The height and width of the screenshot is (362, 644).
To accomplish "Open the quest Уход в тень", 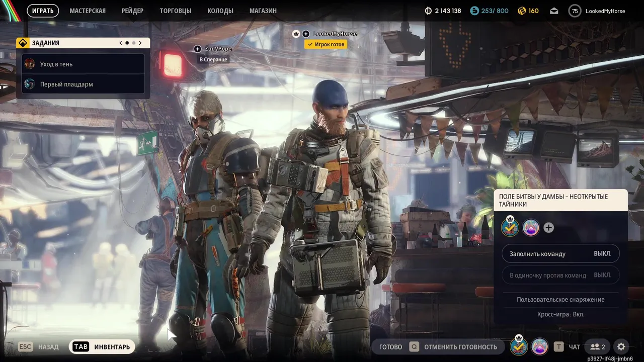I will point(83,64).
